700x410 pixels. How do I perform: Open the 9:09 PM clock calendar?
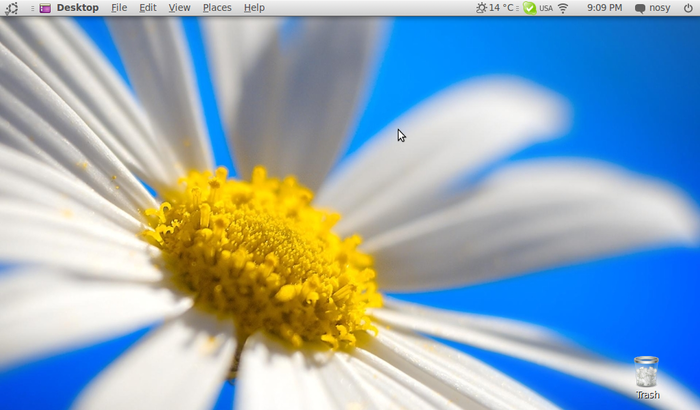coord(604,8)
